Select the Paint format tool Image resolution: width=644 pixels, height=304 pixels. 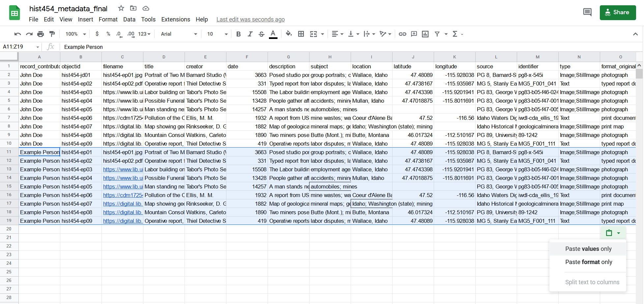coord(52,34)
